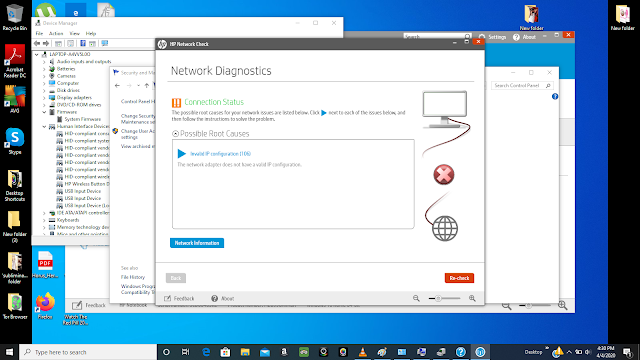
Task: Collapse the Possible Root Causes section
Action: pos(175,133)
